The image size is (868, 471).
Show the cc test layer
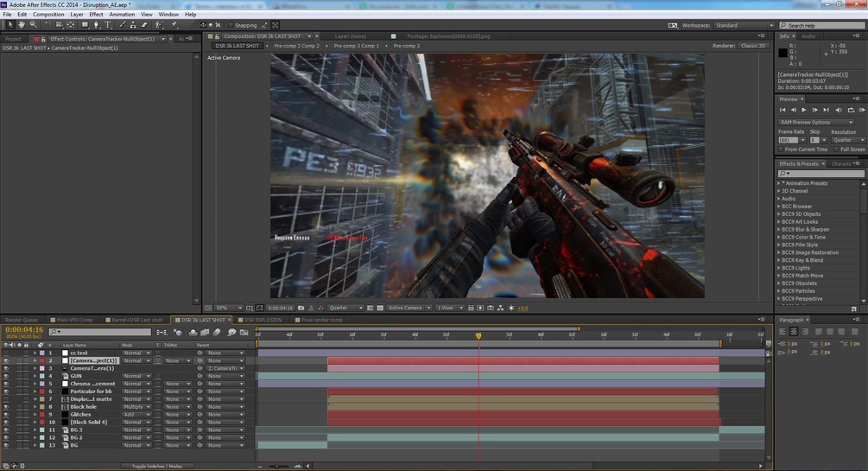pos(6,353)
